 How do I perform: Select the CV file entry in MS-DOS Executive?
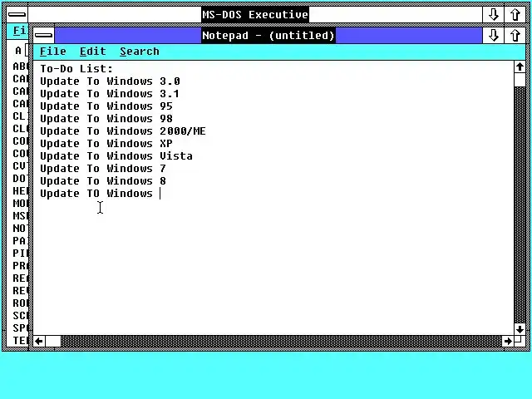pos(20,166)
